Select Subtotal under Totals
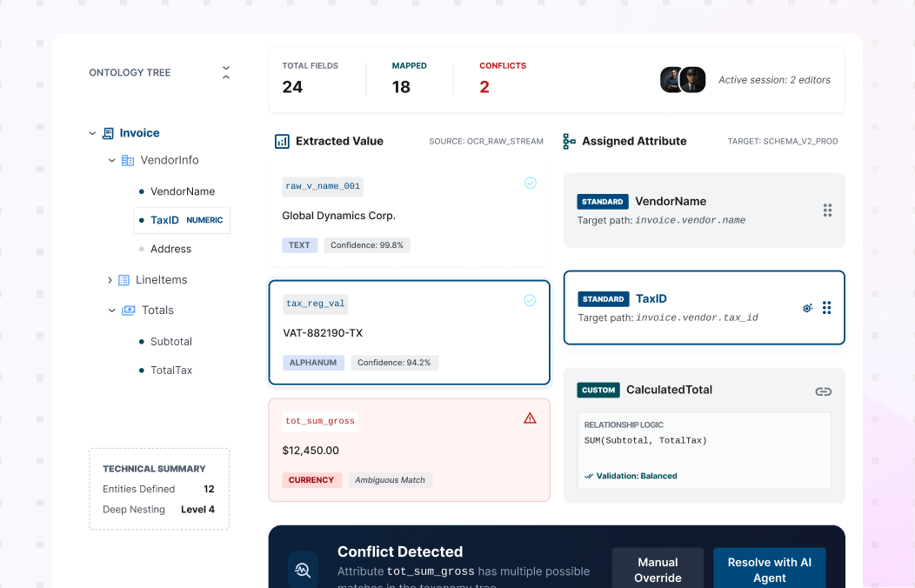This screenshot has width=915, height=588. coord(170,342)
